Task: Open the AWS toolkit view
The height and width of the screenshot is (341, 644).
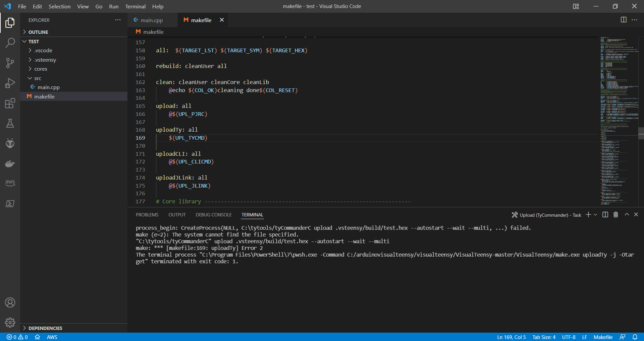Action: [10, 183]
